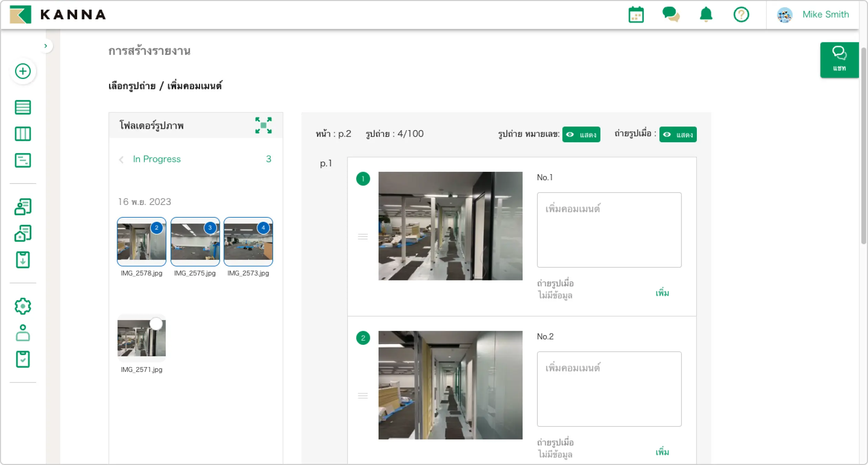Click comment field for photo No.2
Viewport: 868px width, 465px height.
609,389
